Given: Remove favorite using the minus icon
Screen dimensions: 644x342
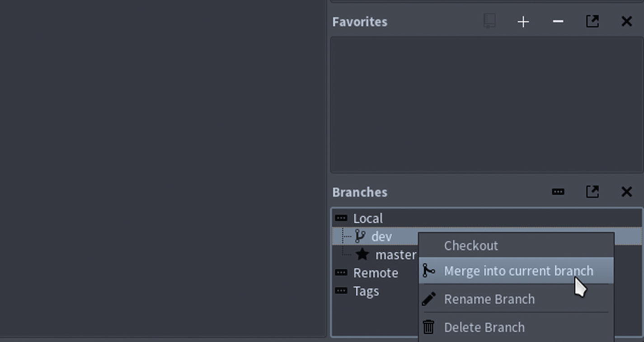Looking at the screenshot, I should pos(558,21).
